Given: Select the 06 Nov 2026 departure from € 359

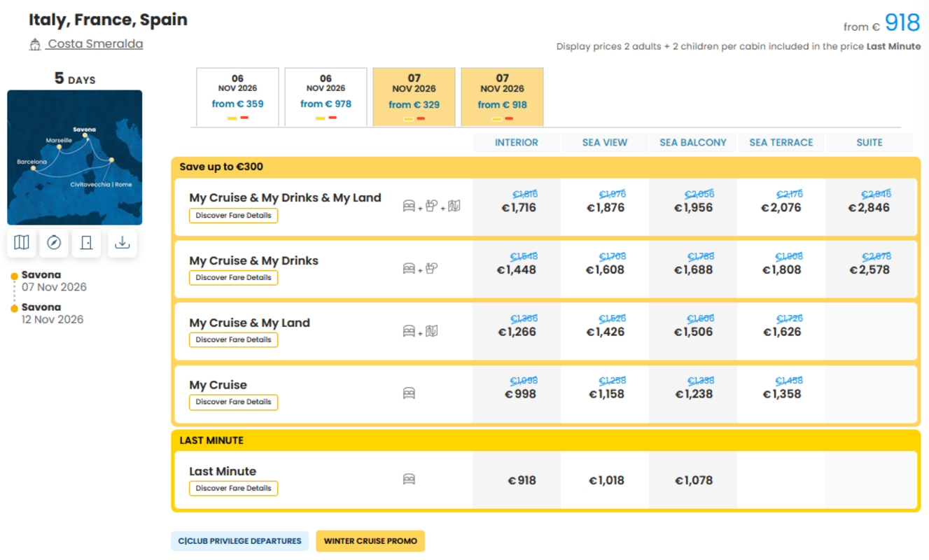Looking at the screenshot, I should coord(238,97).
